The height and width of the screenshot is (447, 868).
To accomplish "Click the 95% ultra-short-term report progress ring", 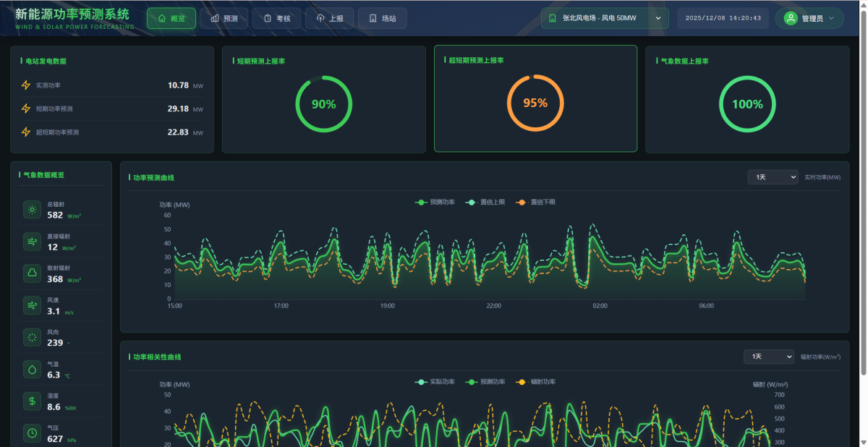I will pyautogui.click(x=535, y=103).
